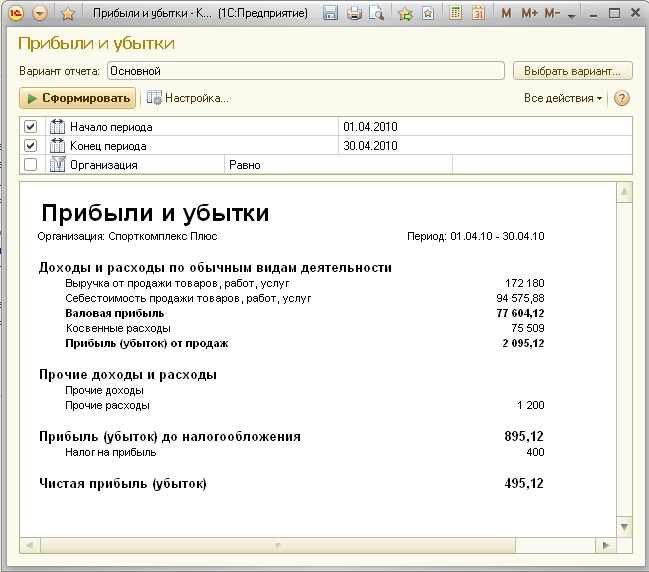Select the net profit value 495,12
This screenshot has width=649, height=572.
pos(524,483)
